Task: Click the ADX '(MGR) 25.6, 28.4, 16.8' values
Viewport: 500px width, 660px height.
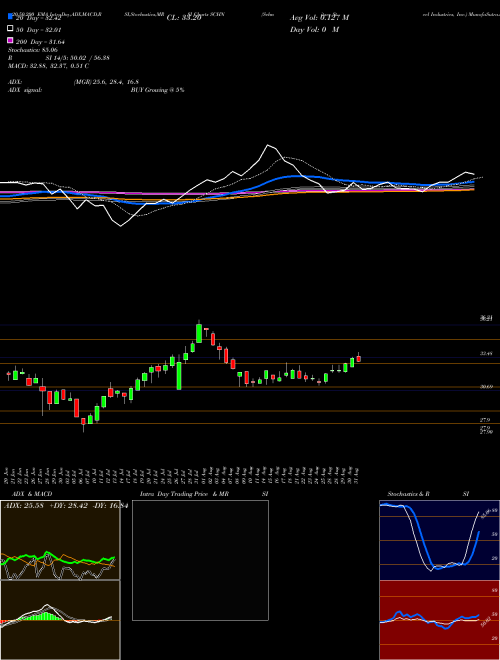Action: pyautogui.click(x=106, y=82)
